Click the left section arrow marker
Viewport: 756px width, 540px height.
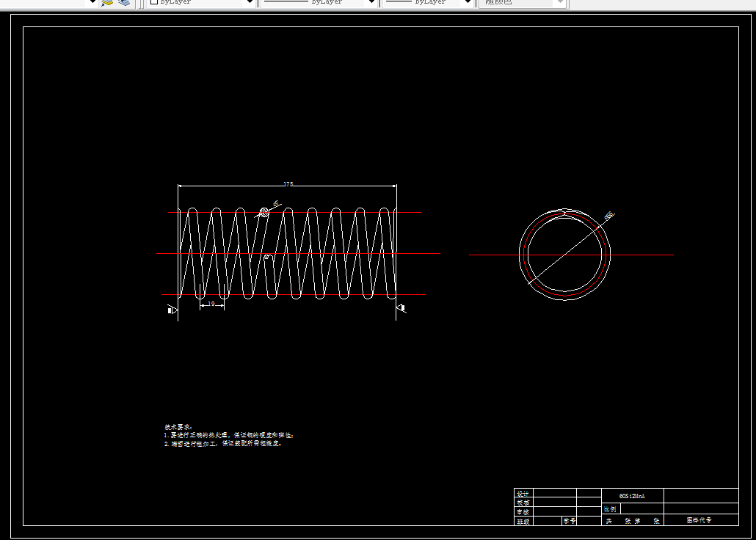[x=172, y=310]
